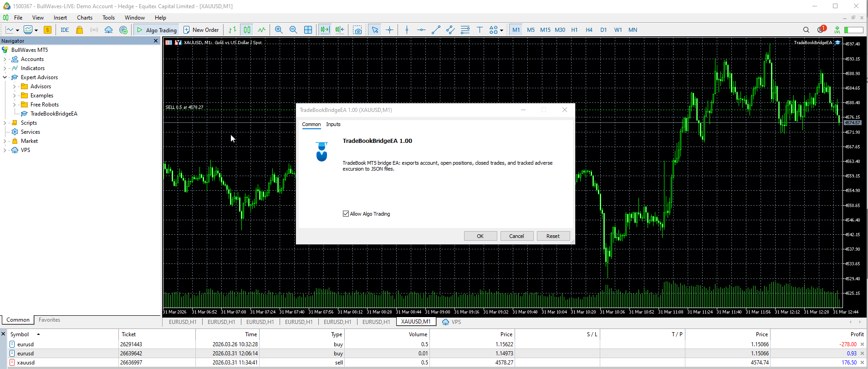This screenshot has width=868, height=369.
Task: Click the Signals broadcast toolbar icon
Action: (x=94, y=30)
